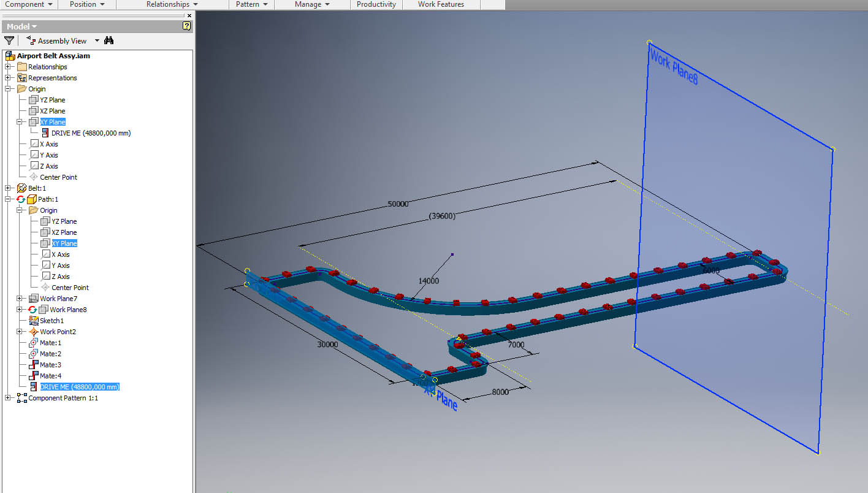Collapse the Path:1 node
Image resolution: width=868 pixels, height=493 pixels.
pos(8,199)
